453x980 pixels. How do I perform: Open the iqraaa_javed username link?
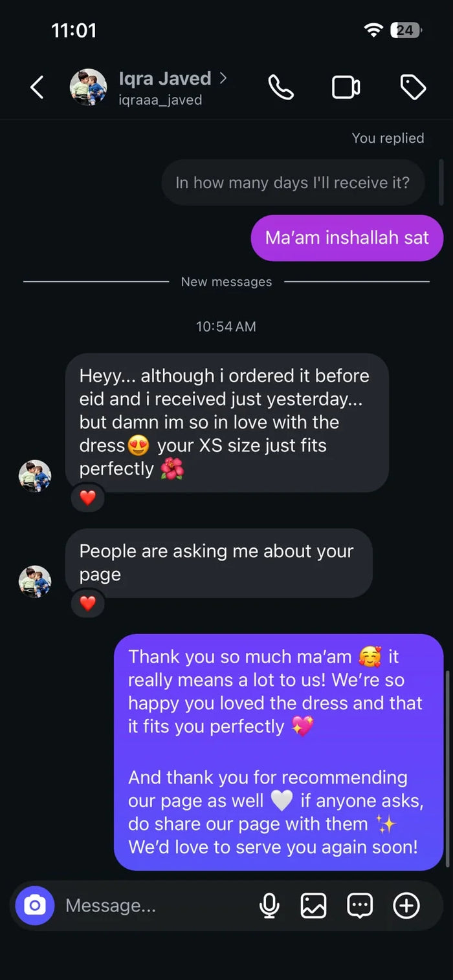pos(160,100)
